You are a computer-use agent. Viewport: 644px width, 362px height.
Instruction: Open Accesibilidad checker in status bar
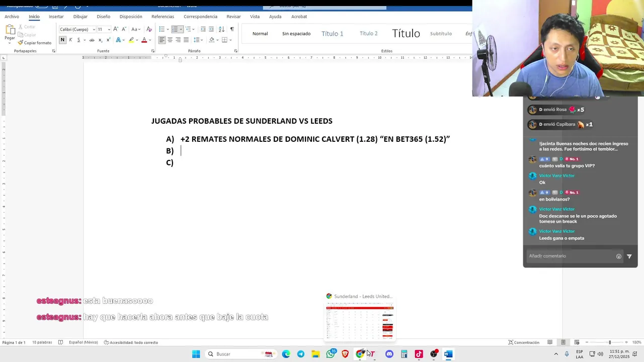click(x=131, y=342)
